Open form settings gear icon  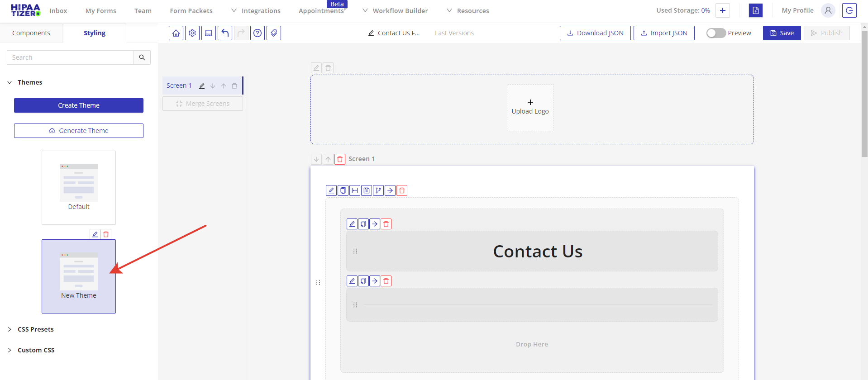click(192, 33)
